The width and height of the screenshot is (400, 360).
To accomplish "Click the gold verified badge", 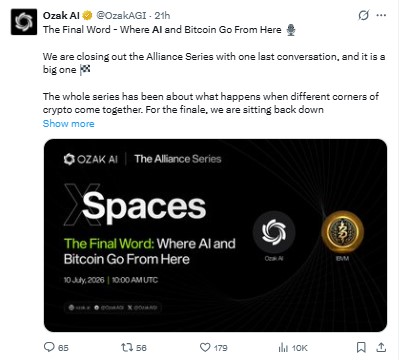I will point(87,15).
